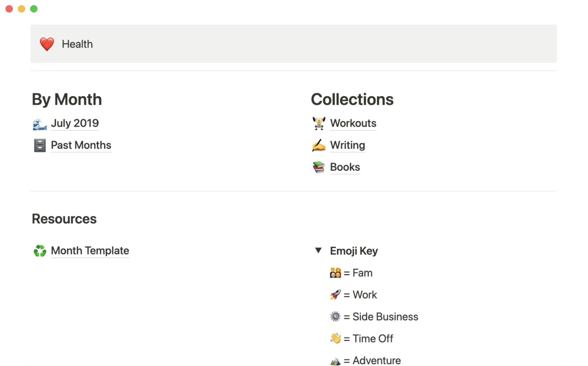Click the green zoom window button
588x366 pixels.
point(34,9)
